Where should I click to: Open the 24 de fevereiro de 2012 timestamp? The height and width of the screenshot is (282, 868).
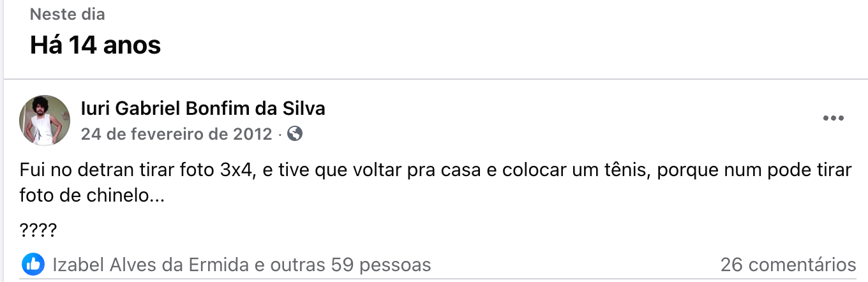pos(177,134)
